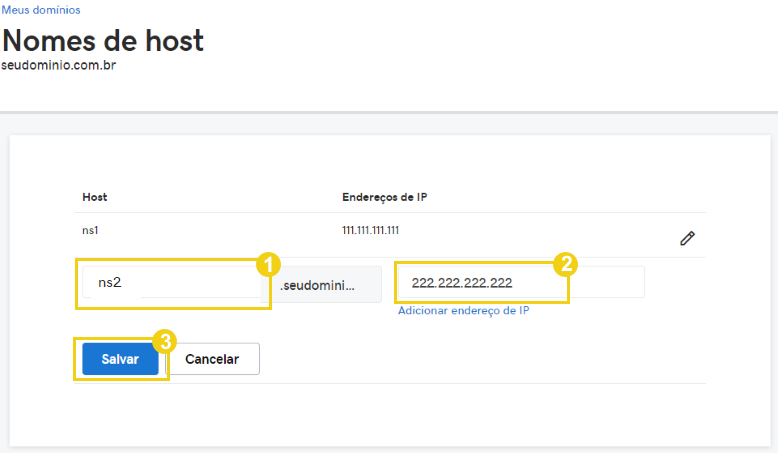Screen dimensions: 778x453
Task: Click the yellow step 1 badge
Action: pos(268,264)
